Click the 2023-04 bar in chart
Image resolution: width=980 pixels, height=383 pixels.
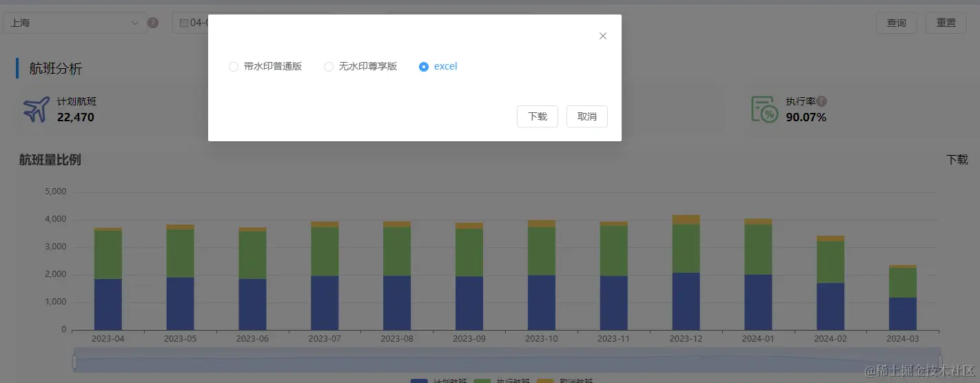pos(108,279)
